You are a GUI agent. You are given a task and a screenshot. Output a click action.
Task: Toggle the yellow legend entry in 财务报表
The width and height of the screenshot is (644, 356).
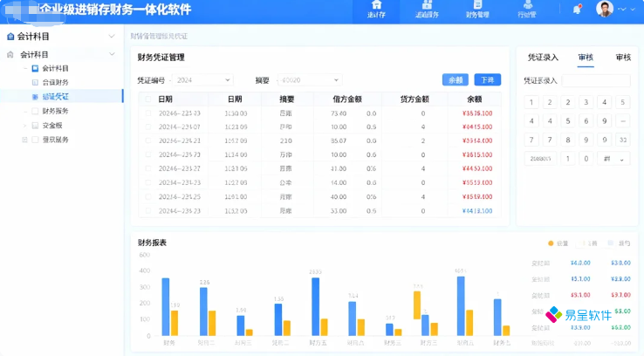587,243
